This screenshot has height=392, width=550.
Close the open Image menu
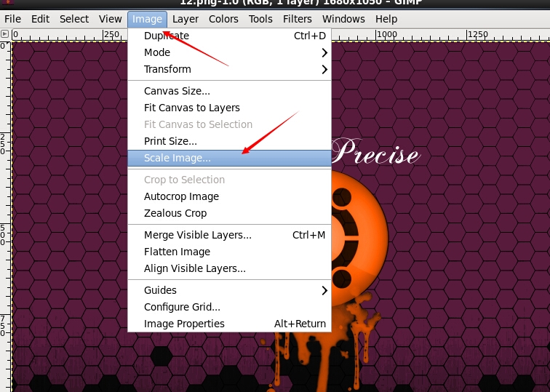tap(147, 19)
